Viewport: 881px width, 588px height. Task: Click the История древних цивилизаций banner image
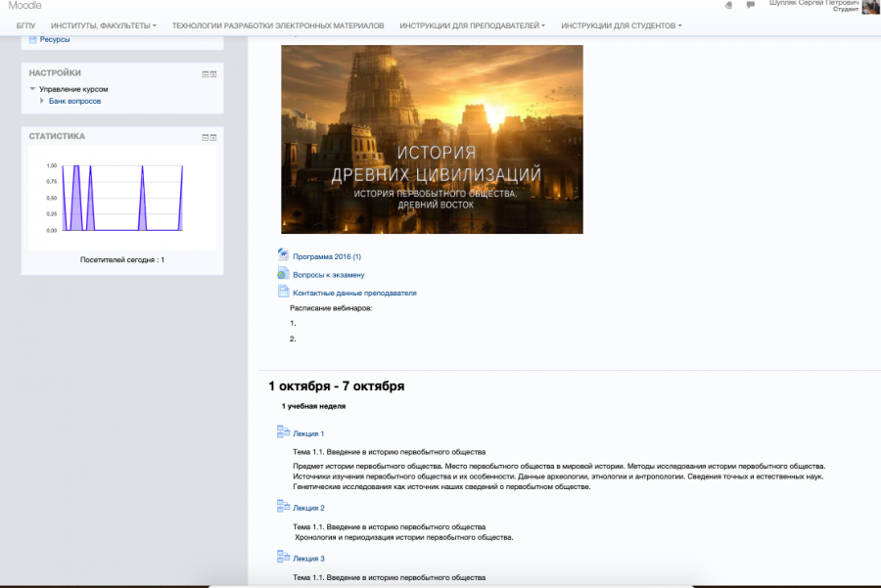click(x=432, y=139)
